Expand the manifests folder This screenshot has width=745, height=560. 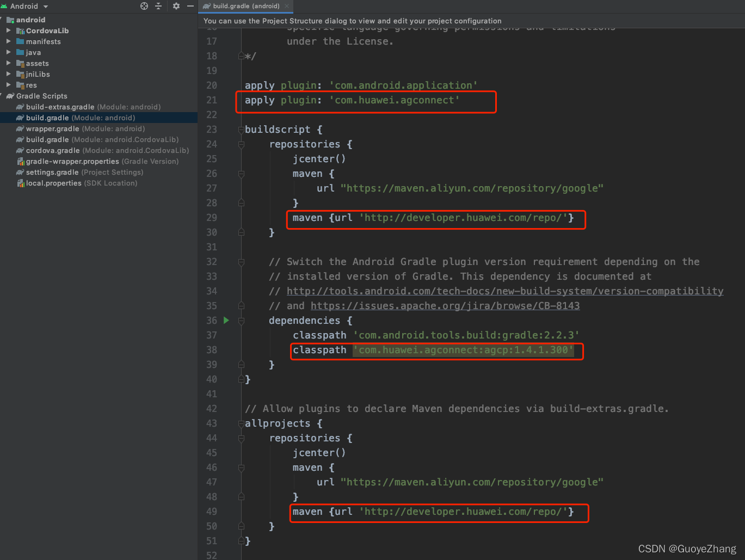[9, 41]
